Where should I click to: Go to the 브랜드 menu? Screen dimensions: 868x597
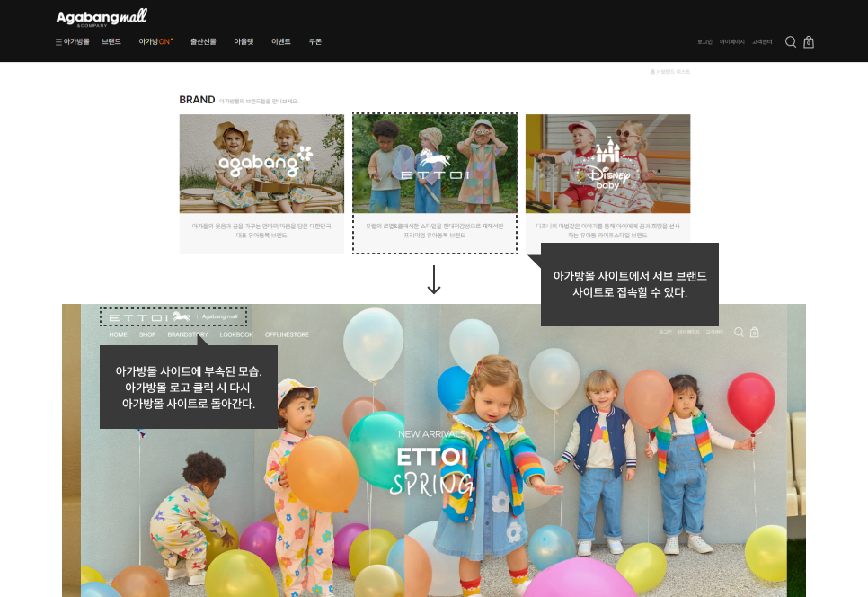pyautogui.click(x=111, y=42)
